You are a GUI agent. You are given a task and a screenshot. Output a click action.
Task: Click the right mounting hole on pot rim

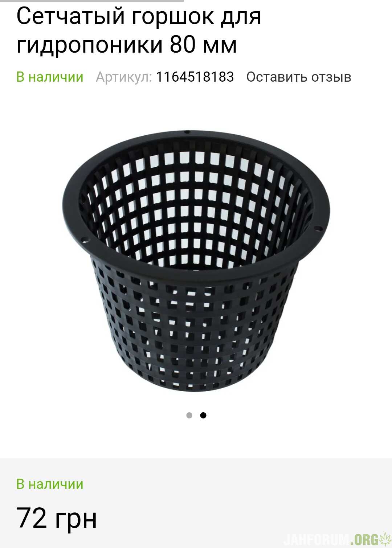[318, 229]
